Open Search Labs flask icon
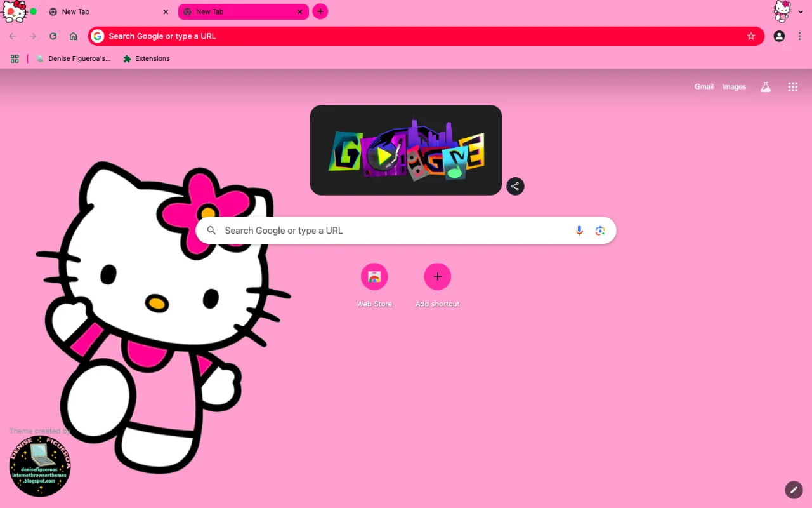The width and height of the screenshot is (812, 508). pos(766,87)
